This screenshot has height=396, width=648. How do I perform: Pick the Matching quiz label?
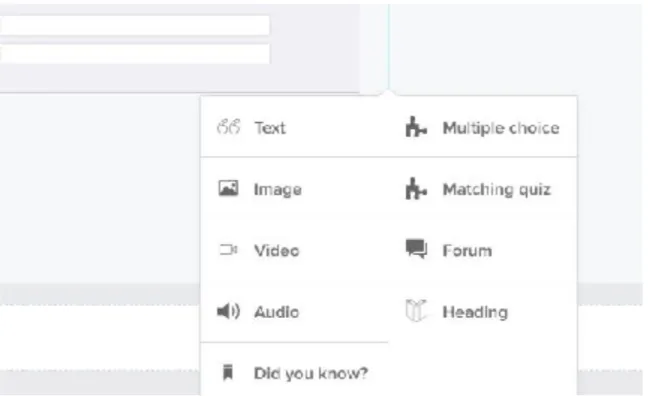tap(497, 189)
